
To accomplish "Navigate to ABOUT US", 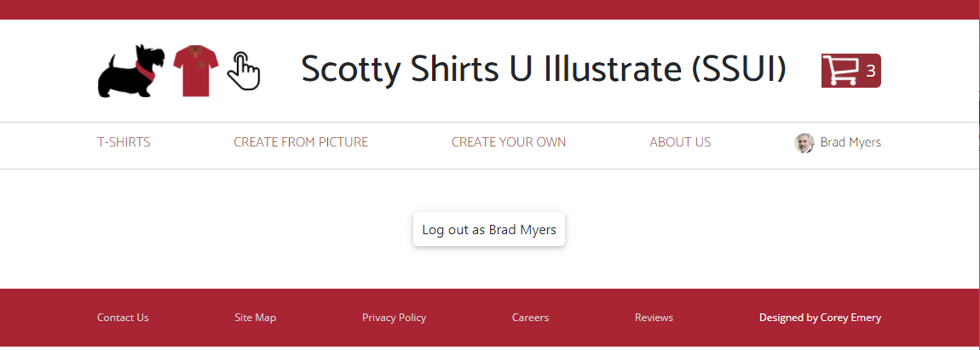I will [x=680, y=142].
